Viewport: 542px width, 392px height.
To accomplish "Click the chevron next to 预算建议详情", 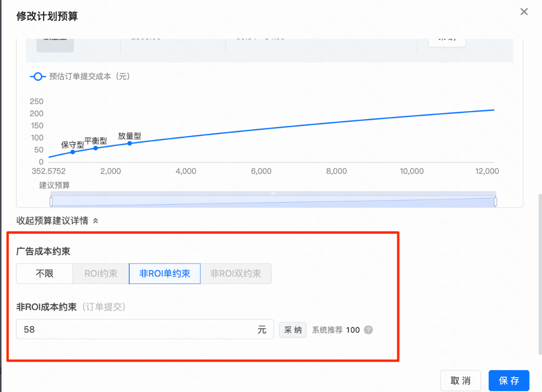I will click(95, 220).
